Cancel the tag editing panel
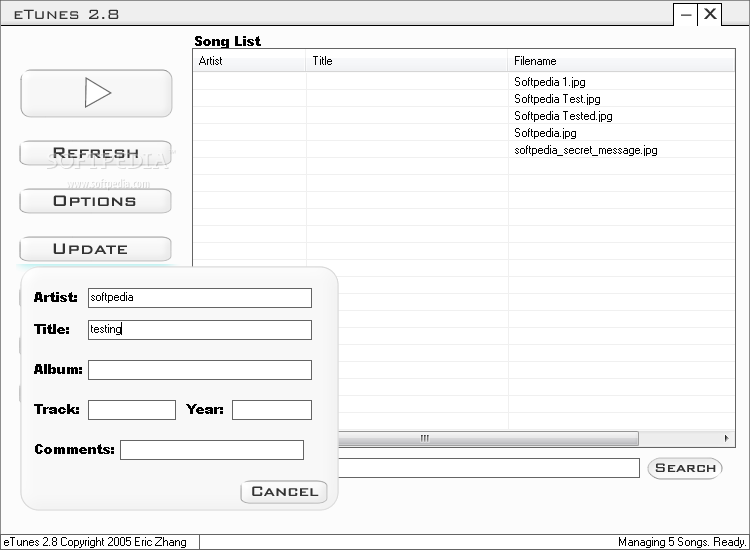 pyautogui.click(x=284, y=492)
